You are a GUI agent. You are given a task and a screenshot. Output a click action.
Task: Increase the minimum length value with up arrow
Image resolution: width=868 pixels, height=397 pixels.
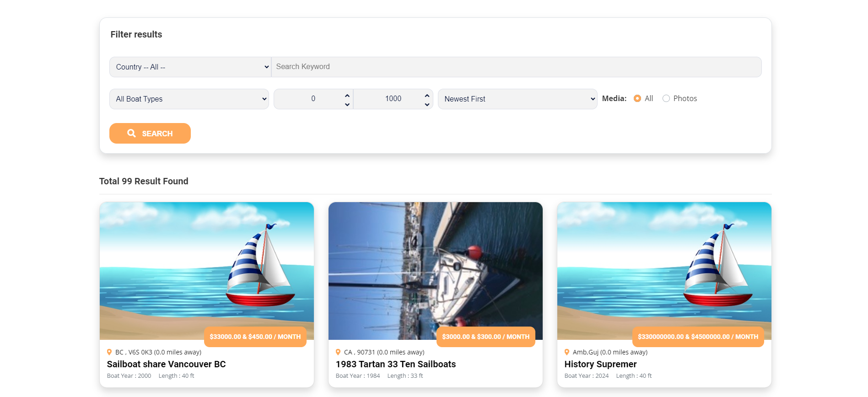[x=347, y=95]
